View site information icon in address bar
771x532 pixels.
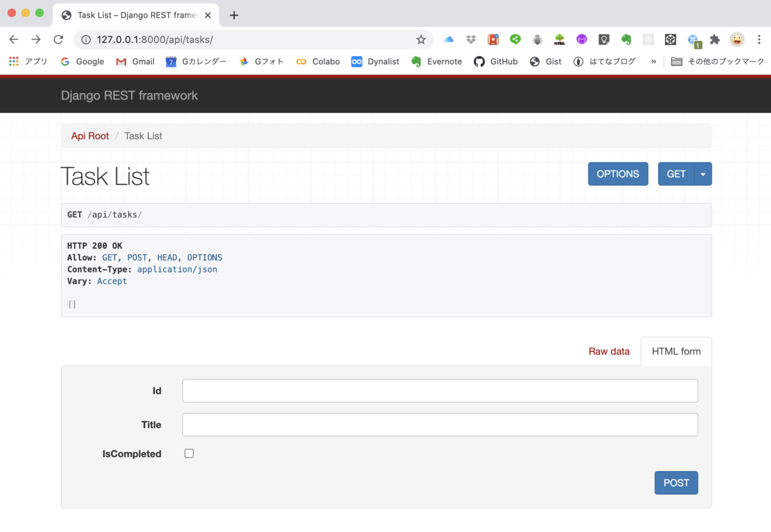(x=86, y=39)
